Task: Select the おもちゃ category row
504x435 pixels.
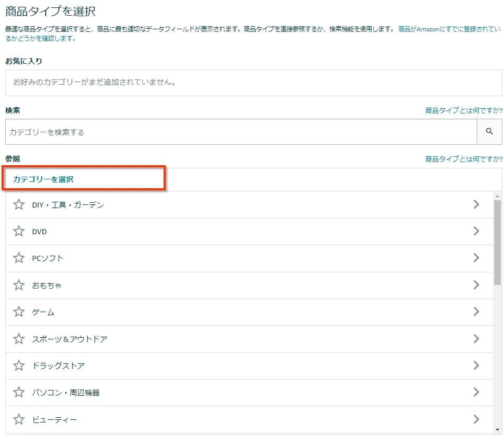Action: (249, 285)
